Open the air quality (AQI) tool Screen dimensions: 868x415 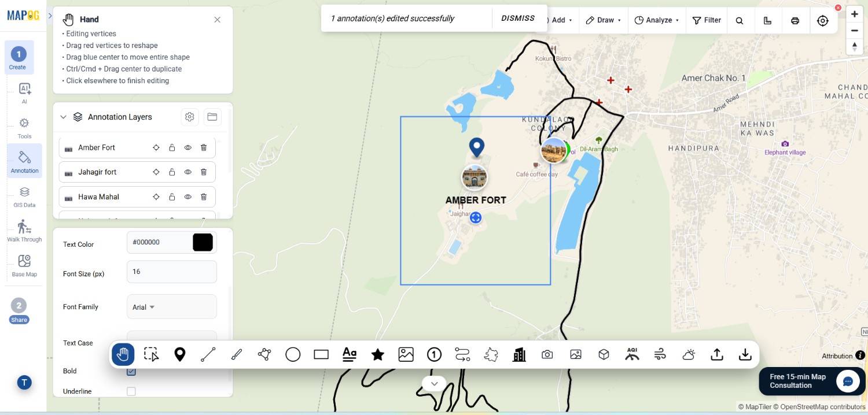[632, 354]
